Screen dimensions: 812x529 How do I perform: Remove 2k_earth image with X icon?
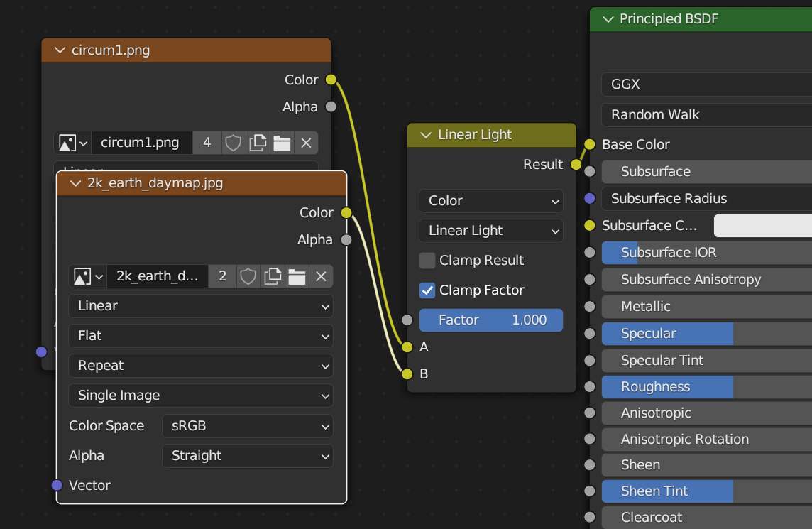tap(321, 276)
